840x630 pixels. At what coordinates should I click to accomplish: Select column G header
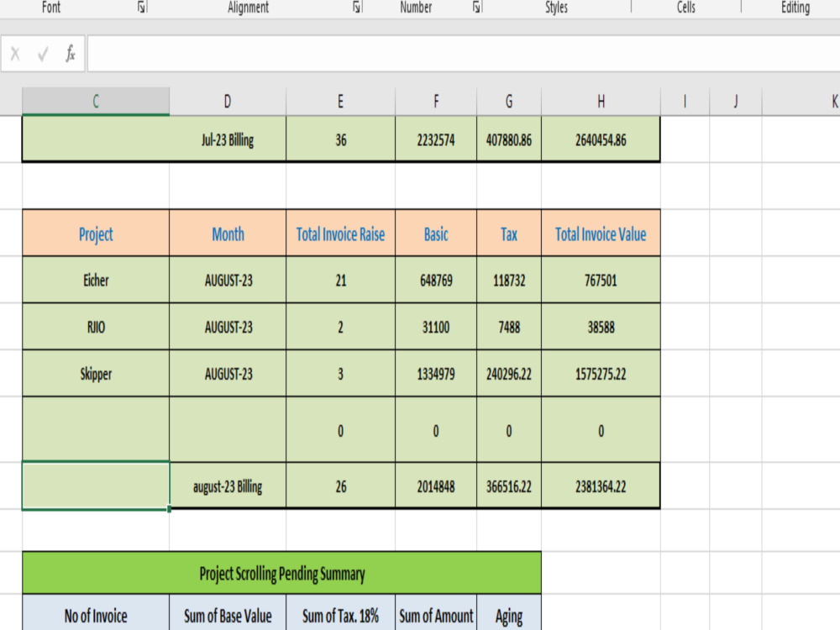click(x=509, y=102)
